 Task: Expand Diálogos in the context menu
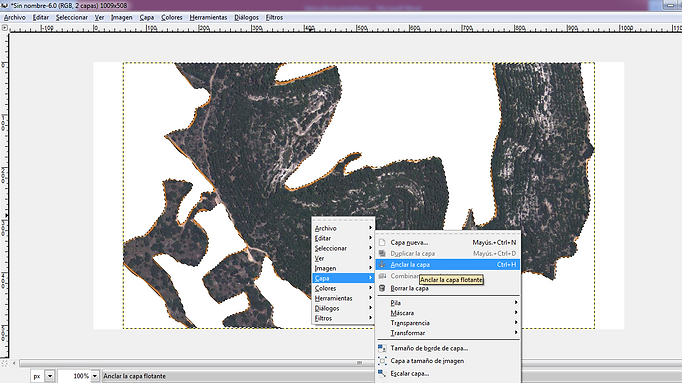click(x=343, y=308)
